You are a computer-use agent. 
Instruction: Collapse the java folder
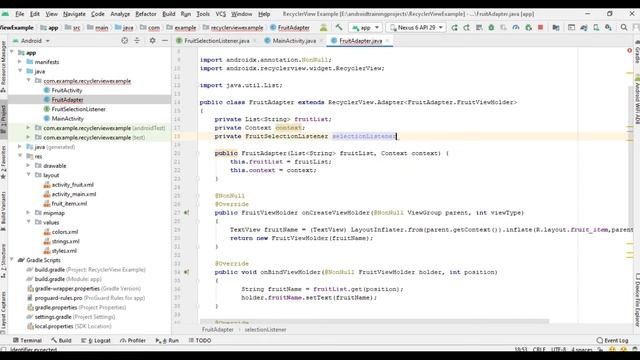pyautogui.click(x=20, y=71)
